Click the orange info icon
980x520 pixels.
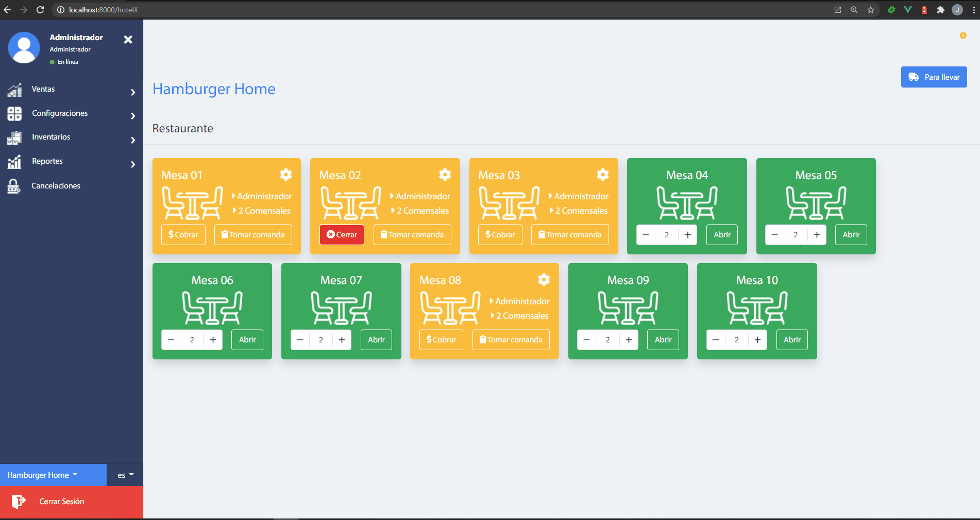[x=962, y=36]
